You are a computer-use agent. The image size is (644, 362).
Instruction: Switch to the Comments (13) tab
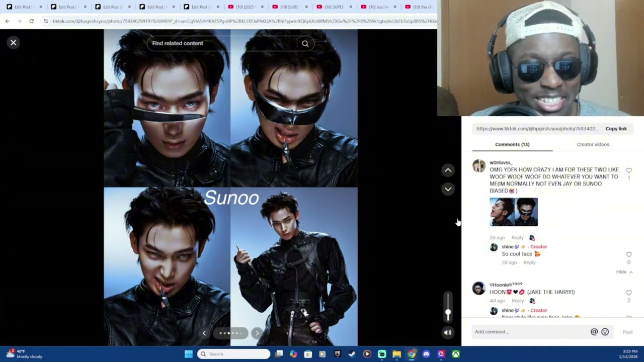coord(512,144)
